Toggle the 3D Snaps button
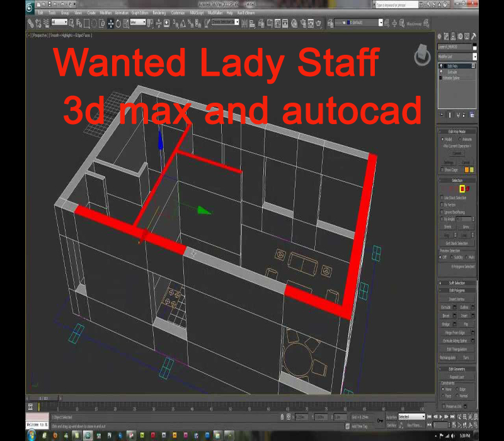504x441 pixels. click(176, 23)
